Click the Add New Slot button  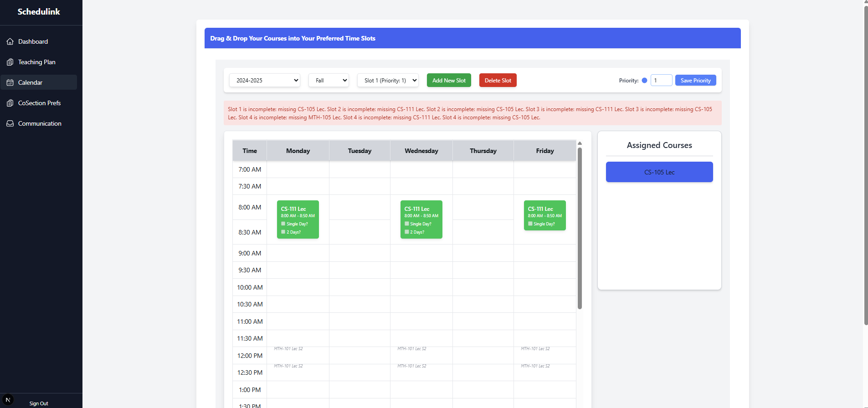point(449,80)
